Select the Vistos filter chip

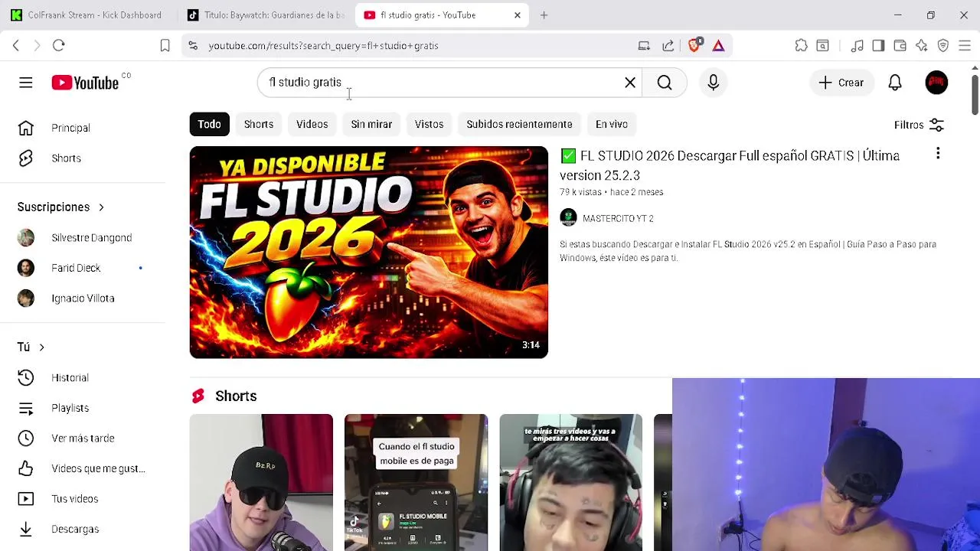pyautogui.click(x=429, y=124)
